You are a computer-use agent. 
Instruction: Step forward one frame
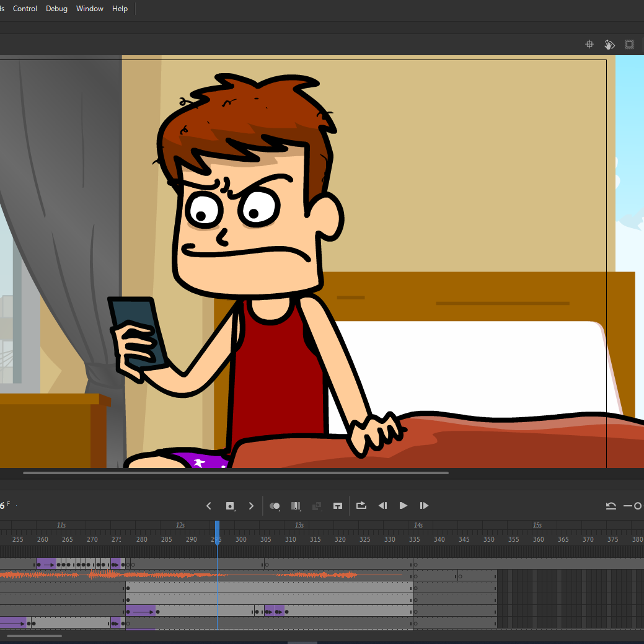click(424, 506)
